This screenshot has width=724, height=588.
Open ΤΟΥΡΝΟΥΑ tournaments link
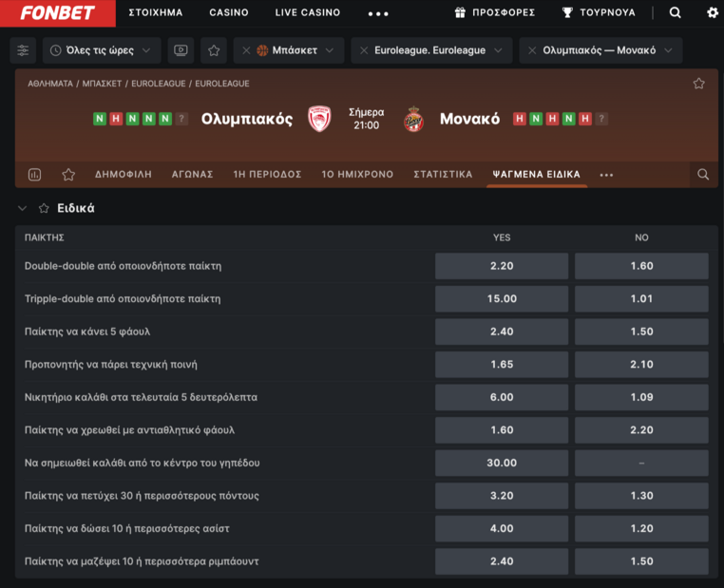coord(607,12)
